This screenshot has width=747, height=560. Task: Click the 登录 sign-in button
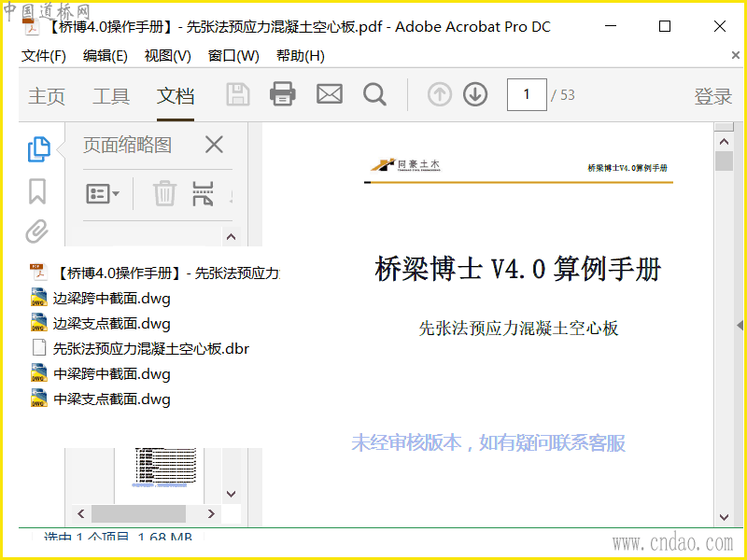[712, 96]
